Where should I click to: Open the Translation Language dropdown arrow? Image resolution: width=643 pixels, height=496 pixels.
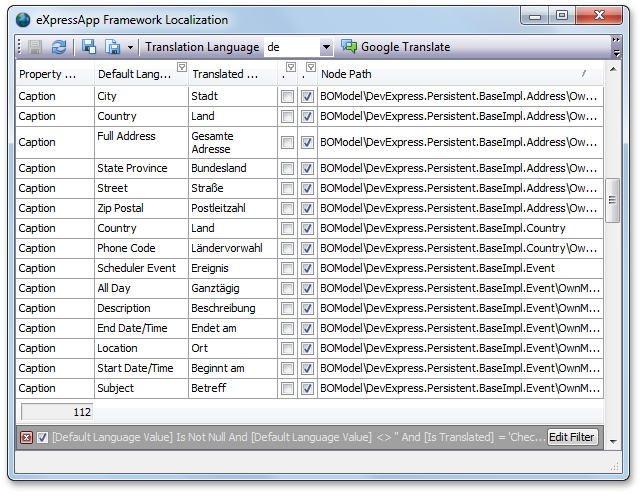click(326, 47)
